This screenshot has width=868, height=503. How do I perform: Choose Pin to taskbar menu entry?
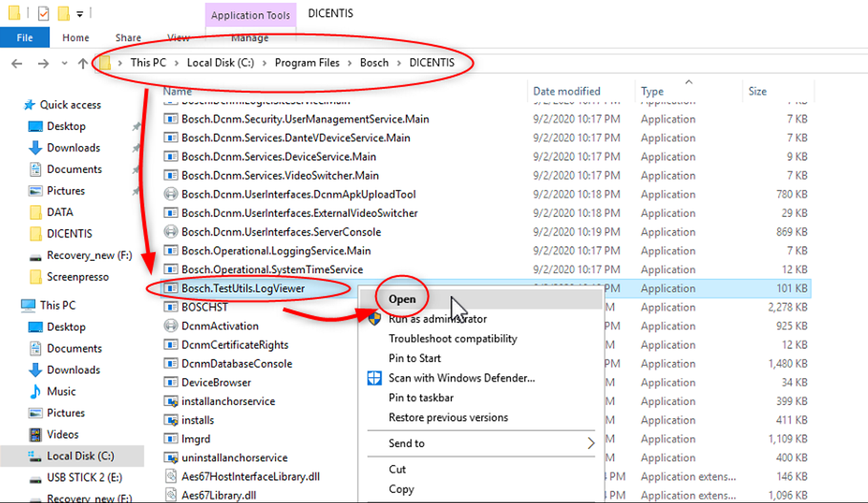pyautogui.click(x=421, y=398)
